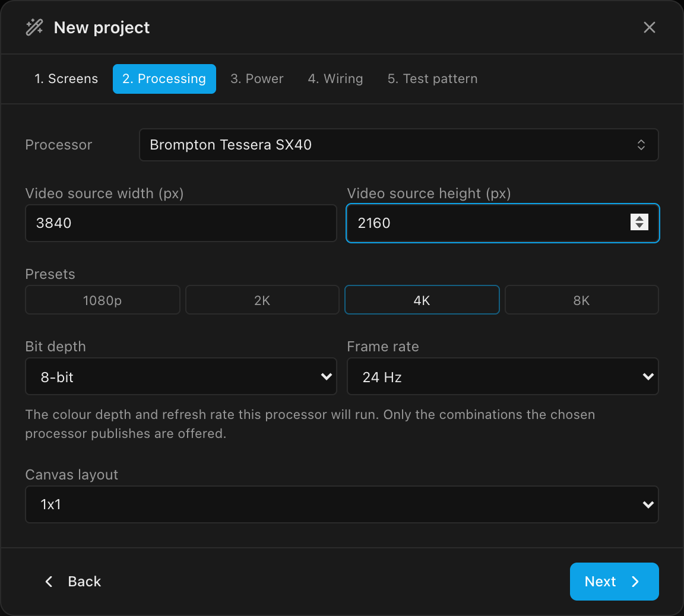Image resolution: width=684 pixels, height=616 pixels.
Task: Click the Video source width field
Action: tap(181, 223)
